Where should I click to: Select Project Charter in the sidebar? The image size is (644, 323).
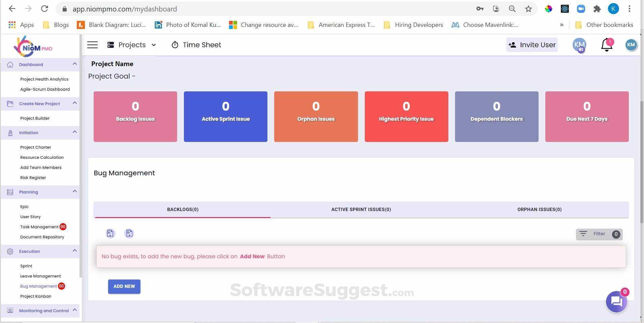pyautogui.click(x=35, y=147)
